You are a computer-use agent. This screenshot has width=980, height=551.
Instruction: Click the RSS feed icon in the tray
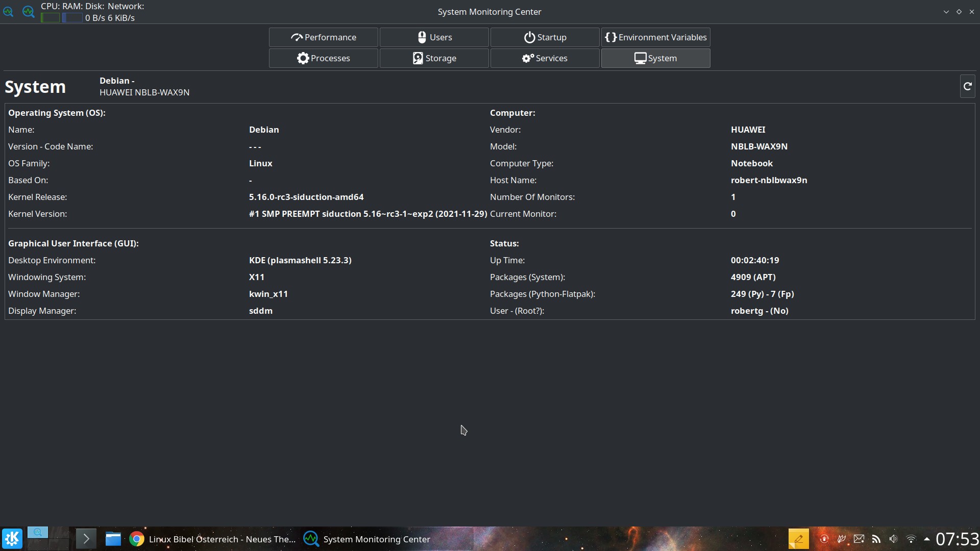[x=877, y=539]
